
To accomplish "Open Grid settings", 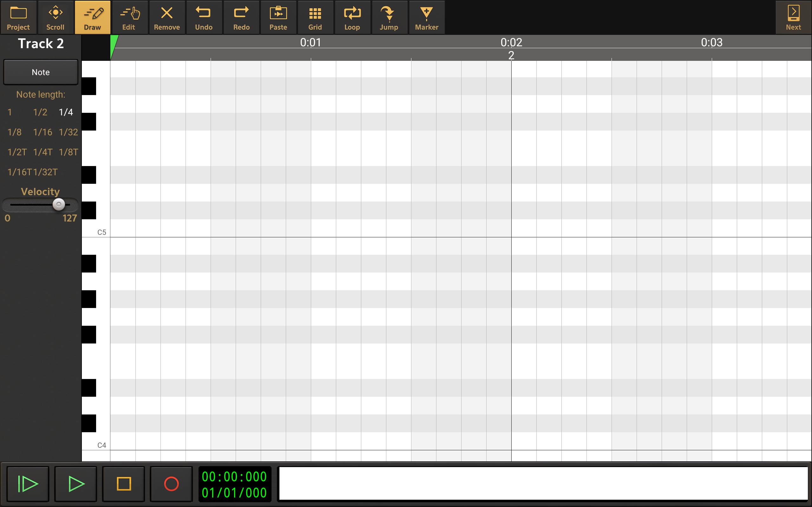I will [x=315, y=17].
